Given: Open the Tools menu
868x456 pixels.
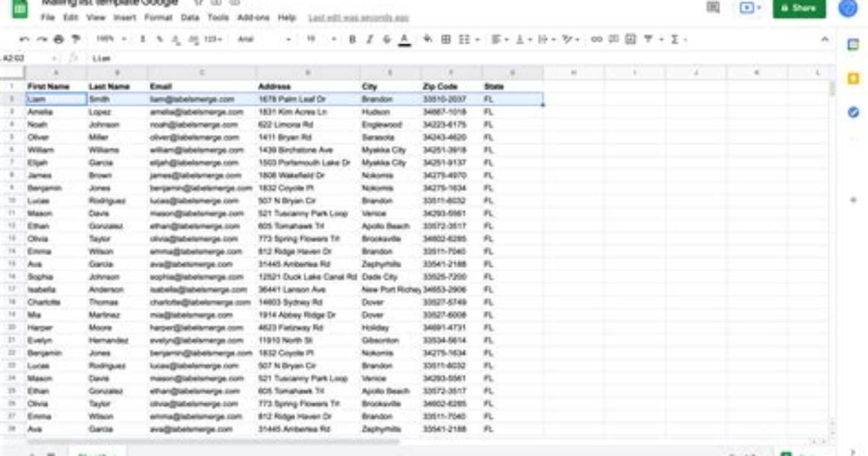Looking at the screenshot, I should [x=218, y=17].
